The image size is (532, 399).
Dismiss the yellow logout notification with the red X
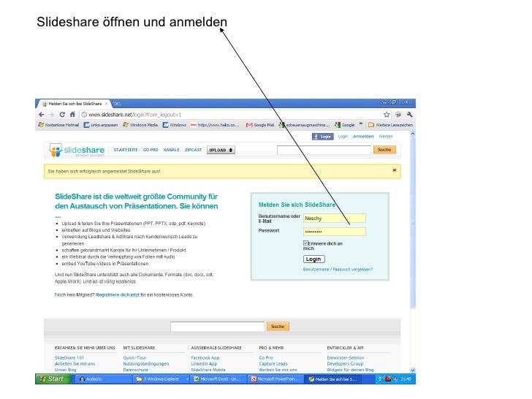(x=395, y=170)
